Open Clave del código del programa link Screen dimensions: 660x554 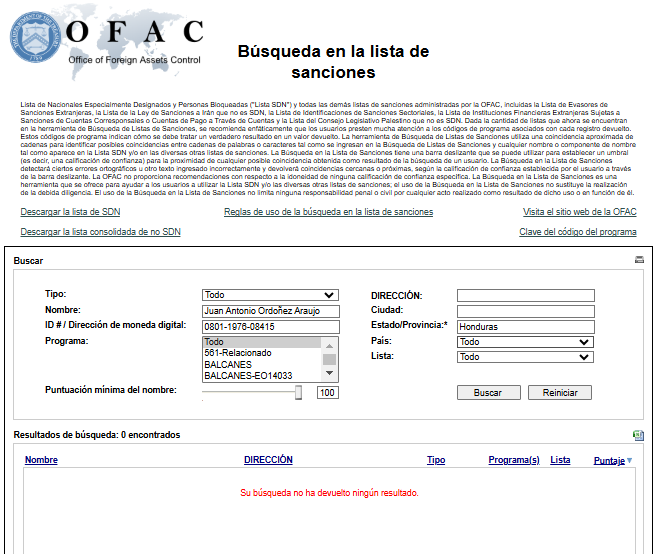pos(577,232)
